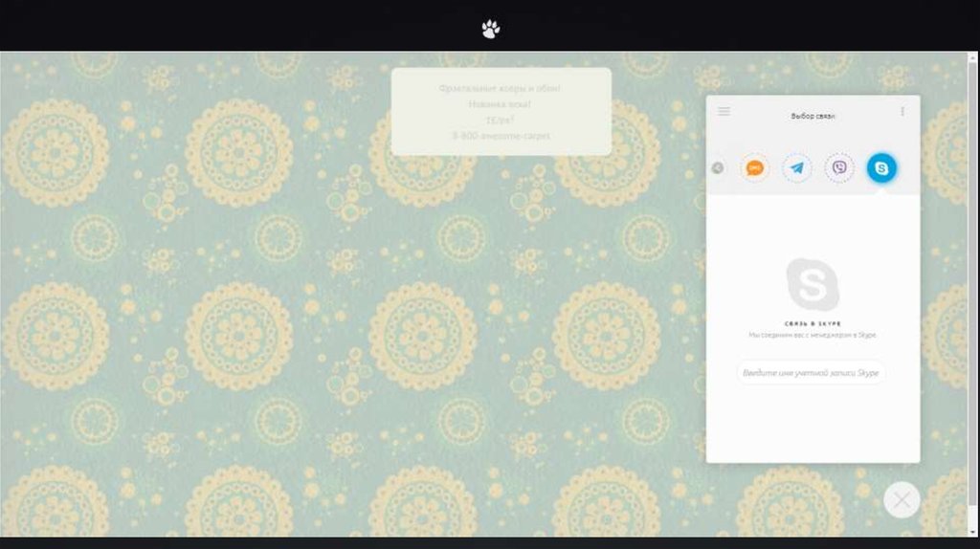Click the paw print logo in header
The width and height of the screenshot is (980, 549).
point(490,29)
